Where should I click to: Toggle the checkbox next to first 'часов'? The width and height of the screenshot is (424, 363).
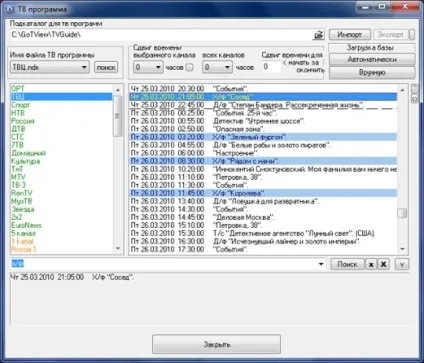189,67
